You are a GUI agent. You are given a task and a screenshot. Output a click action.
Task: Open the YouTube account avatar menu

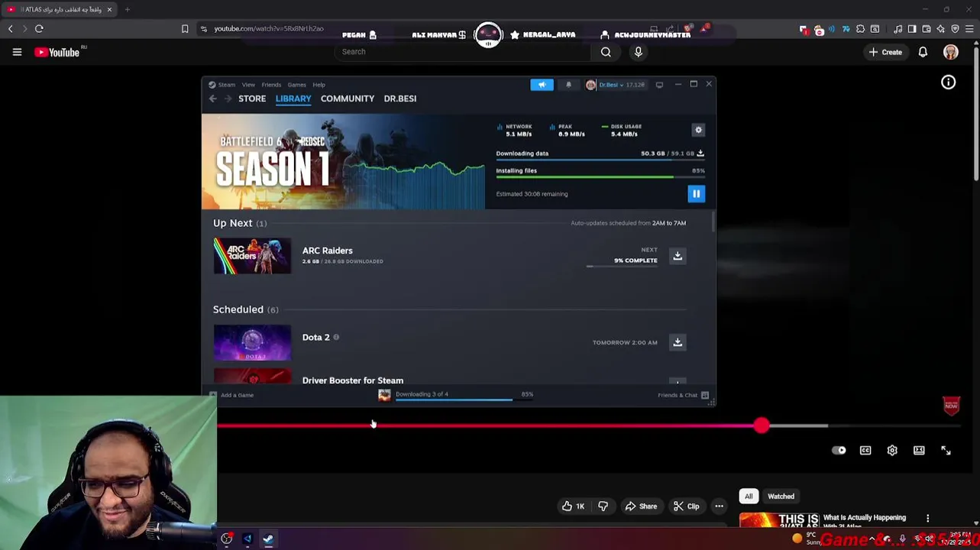951,52
